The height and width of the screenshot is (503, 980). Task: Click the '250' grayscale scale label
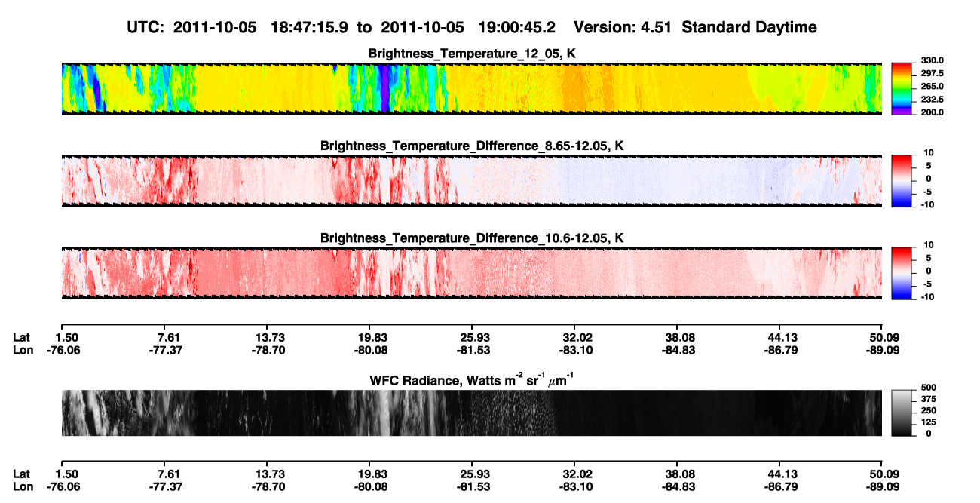coord(929,411)
